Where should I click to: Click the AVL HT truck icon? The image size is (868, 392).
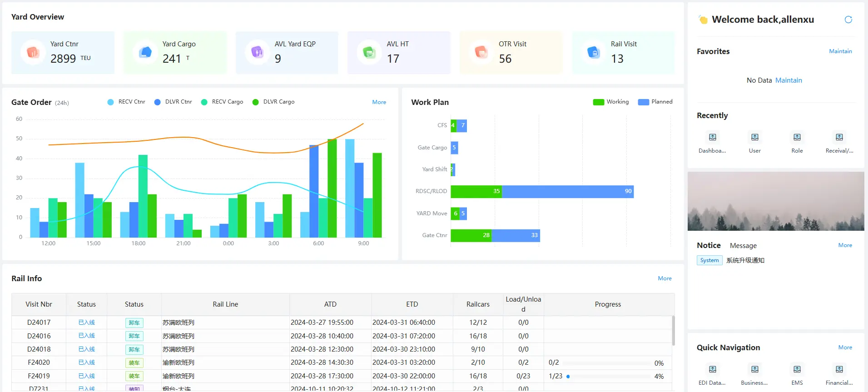coord(369,52)
